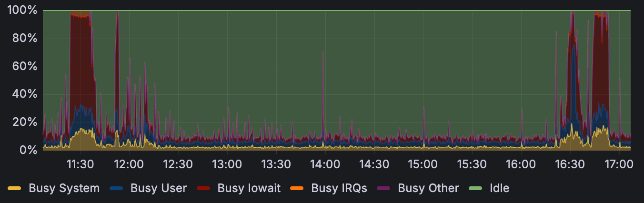Click the 13:00 time axis label
This screenshot has height=203, width=644.
tap(226, 164)
